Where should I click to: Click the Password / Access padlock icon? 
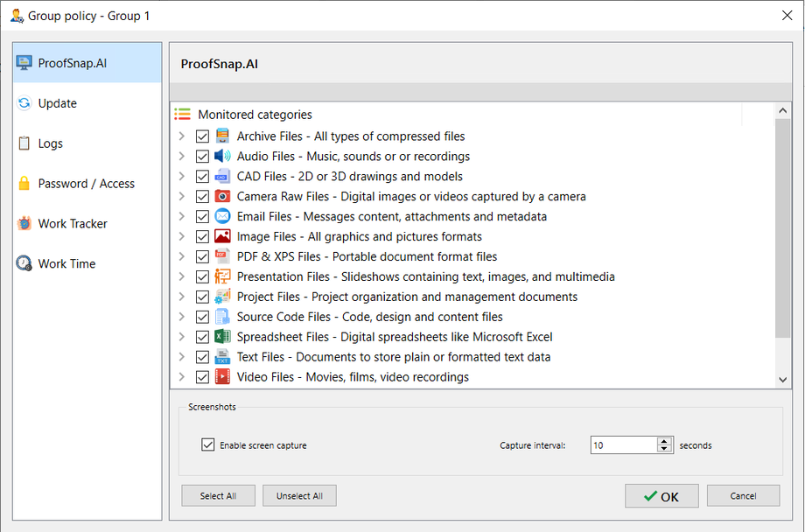(x=24, y=183)
